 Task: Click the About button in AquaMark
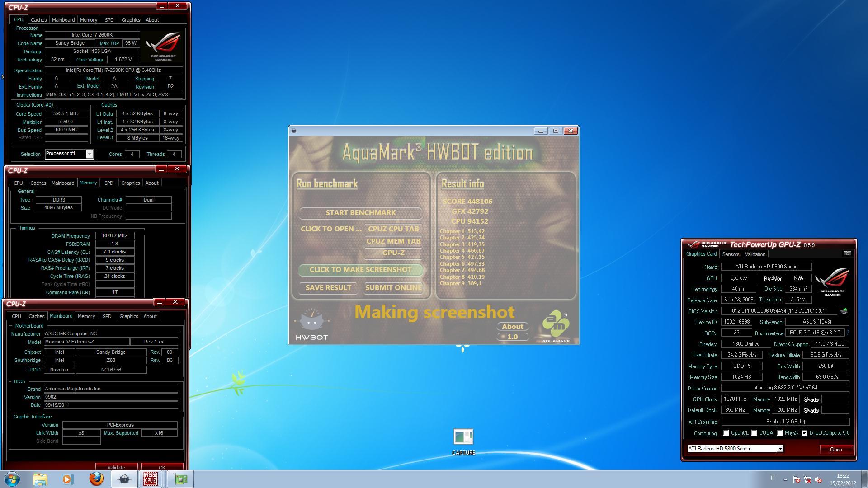point(513,326)
